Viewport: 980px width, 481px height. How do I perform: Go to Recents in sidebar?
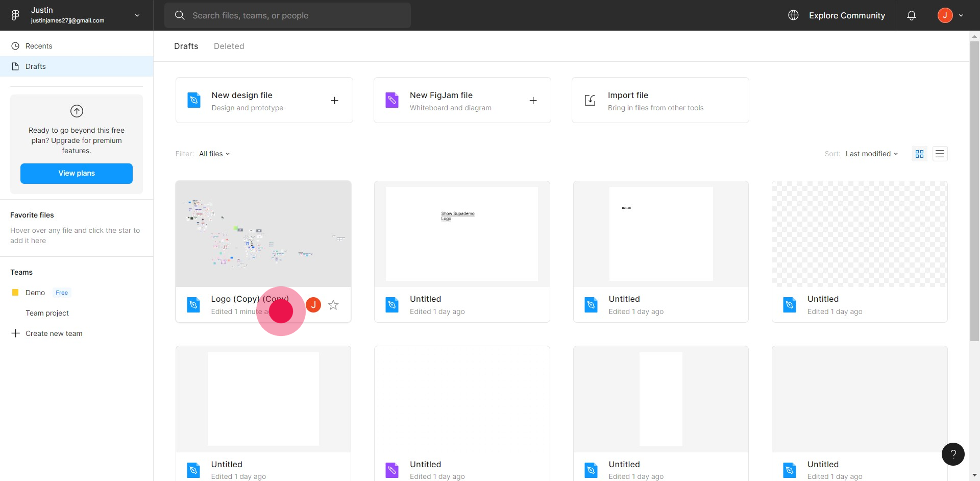[x=77, y=46]
